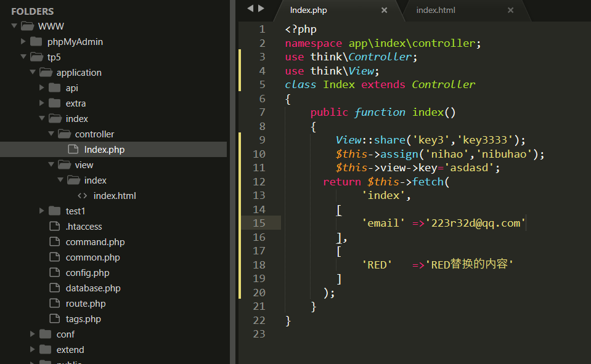Switch to the Index.php tab
Screen dimensions: 591x364
[308, 10]
